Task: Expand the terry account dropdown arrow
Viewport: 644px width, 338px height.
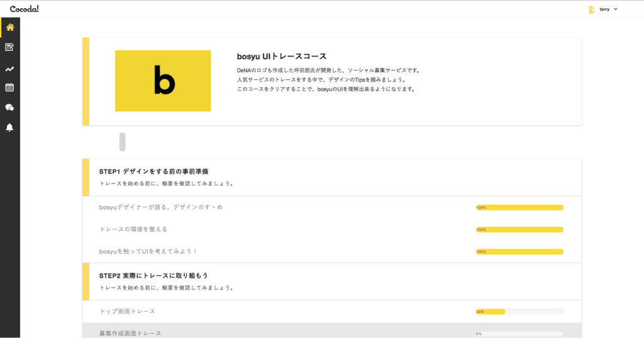Action: (615, 9)
